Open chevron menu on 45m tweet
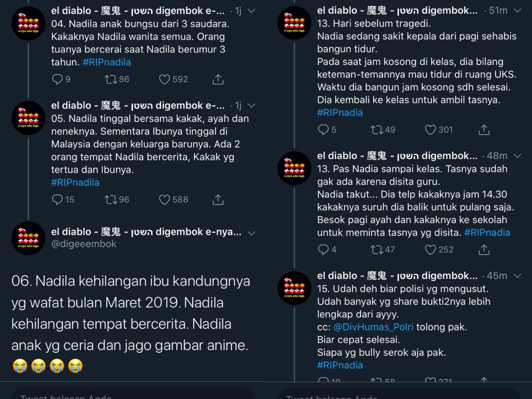 [x=518, y=276]
